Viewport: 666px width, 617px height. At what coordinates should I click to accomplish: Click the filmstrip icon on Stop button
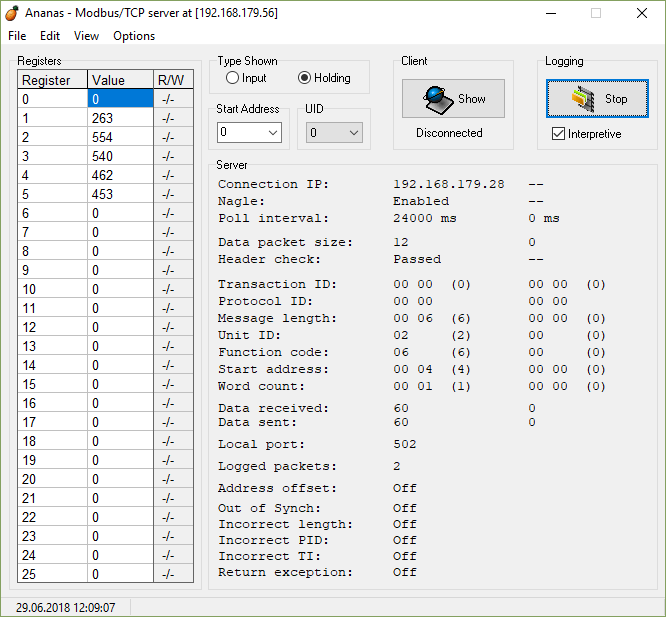tap(584, 99)
